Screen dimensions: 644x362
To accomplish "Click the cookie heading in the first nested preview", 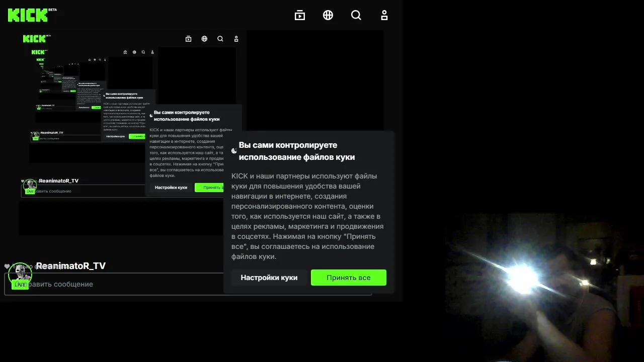I will point(187,116).
